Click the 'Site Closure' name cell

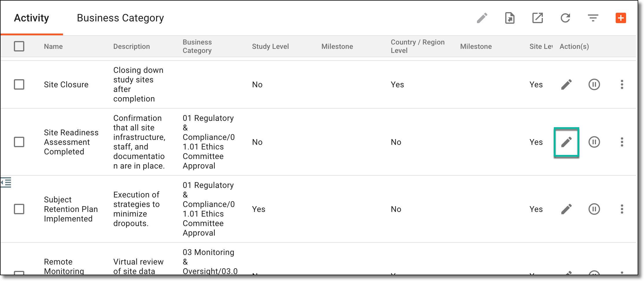[x=66, y=84]
